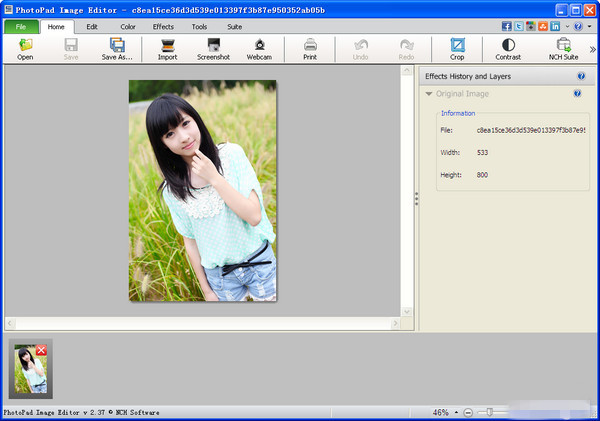Collapse the Original Image section
600x421 pixels.
(x=429, y=94)
